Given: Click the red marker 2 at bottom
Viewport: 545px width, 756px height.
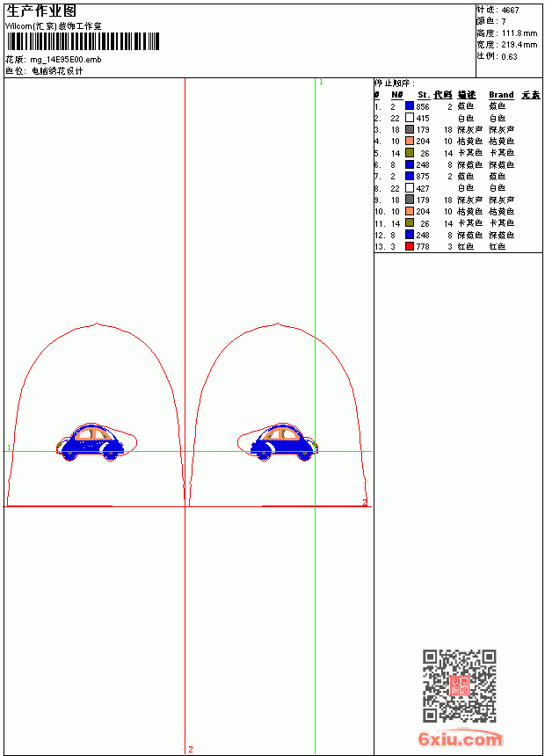Looking at the screenshot, I should (191, 749).
